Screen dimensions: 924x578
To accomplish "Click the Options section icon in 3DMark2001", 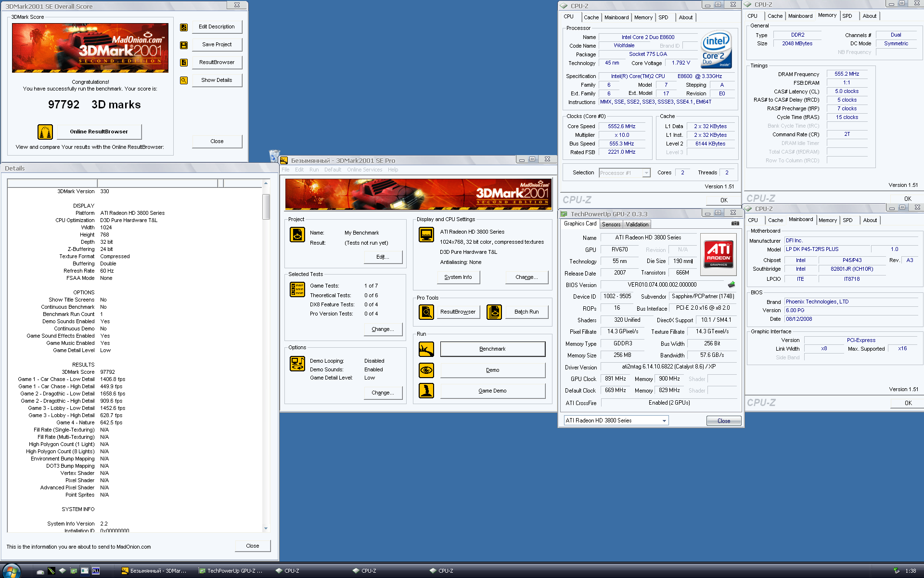I will click(x=297, y=364).
